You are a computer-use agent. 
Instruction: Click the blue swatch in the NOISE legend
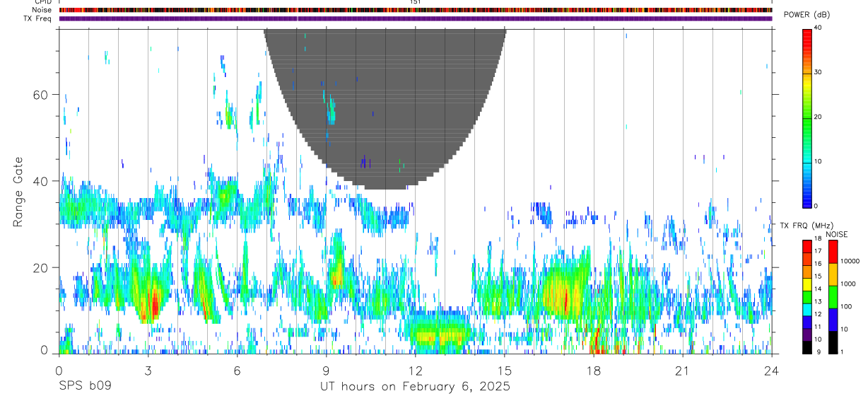833,319
